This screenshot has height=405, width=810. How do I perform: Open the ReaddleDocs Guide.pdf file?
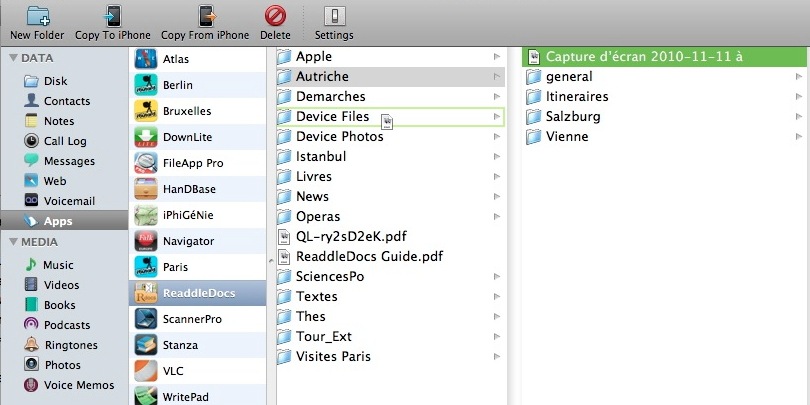pos(368,256)
